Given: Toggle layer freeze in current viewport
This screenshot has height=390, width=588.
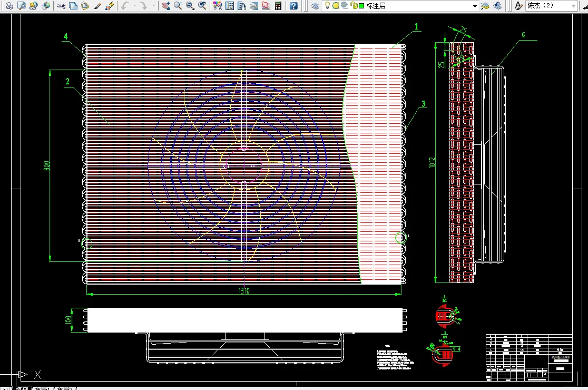Looking at the screenshot, I should click(x=344, y=6).
